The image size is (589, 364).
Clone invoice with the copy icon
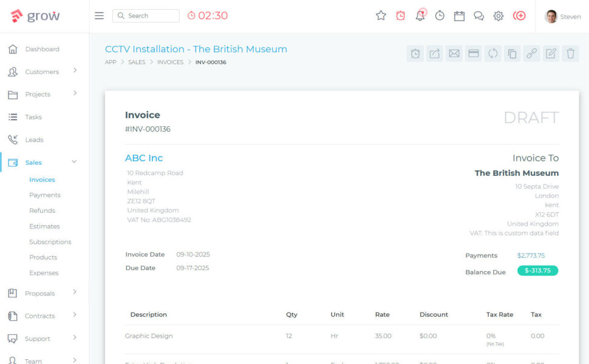[x=512, y=53]
